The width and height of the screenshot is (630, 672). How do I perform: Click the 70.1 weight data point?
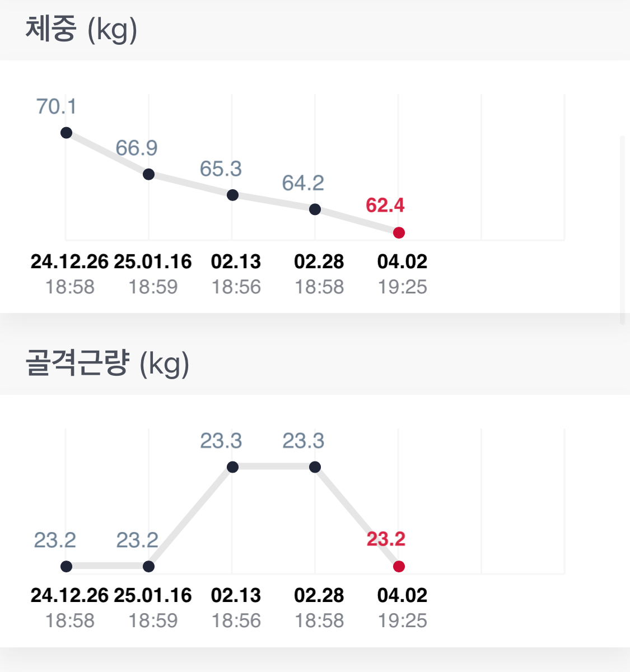[x=66, y=133]
